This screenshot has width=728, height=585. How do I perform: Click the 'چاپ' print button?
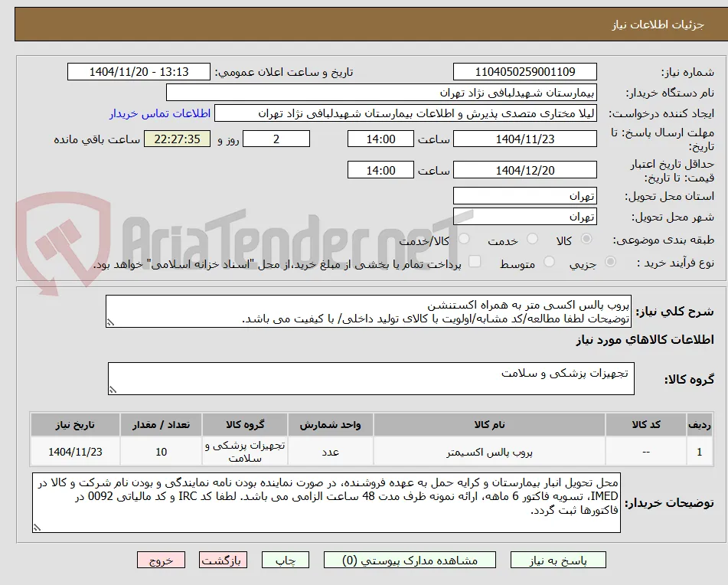tap(286, 560)
